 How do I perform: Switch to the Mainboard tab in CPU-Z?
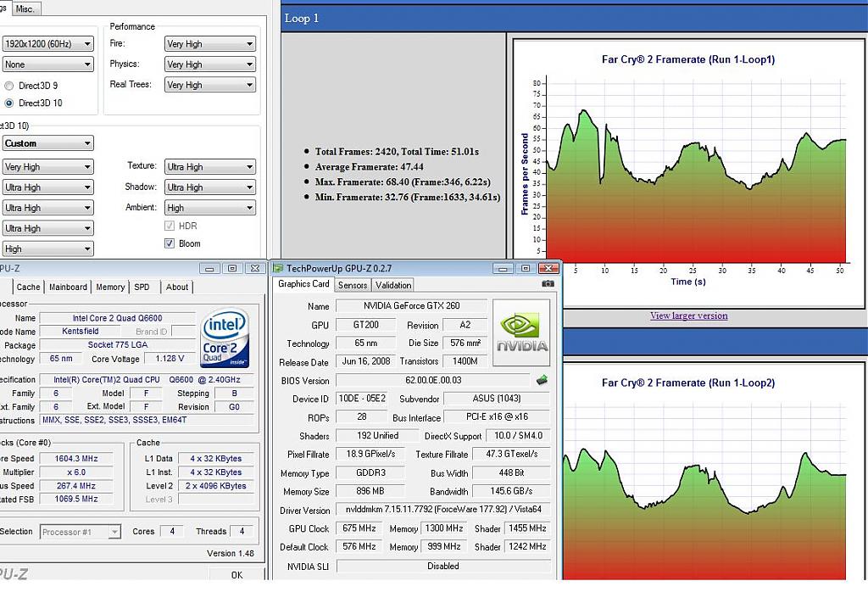[x=68, y=287]
